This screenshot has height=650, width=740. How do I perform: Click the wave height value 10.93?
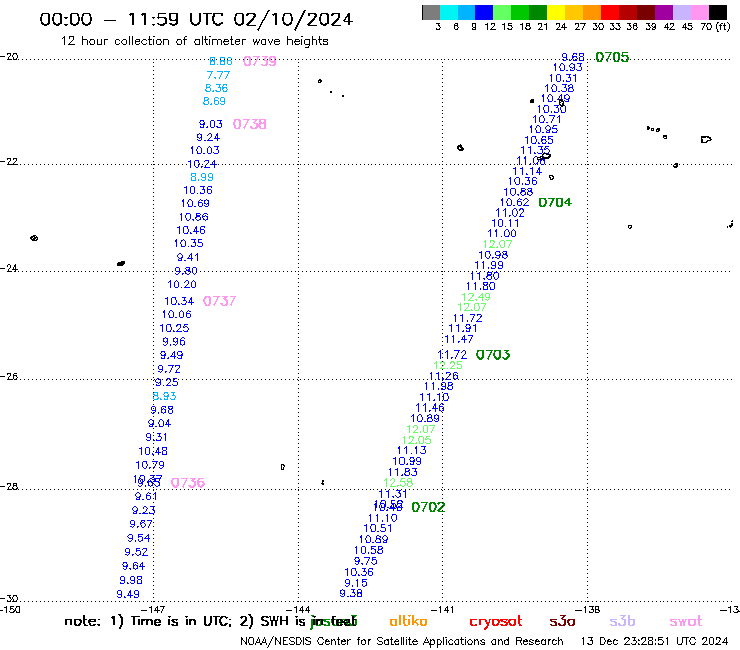568,68
